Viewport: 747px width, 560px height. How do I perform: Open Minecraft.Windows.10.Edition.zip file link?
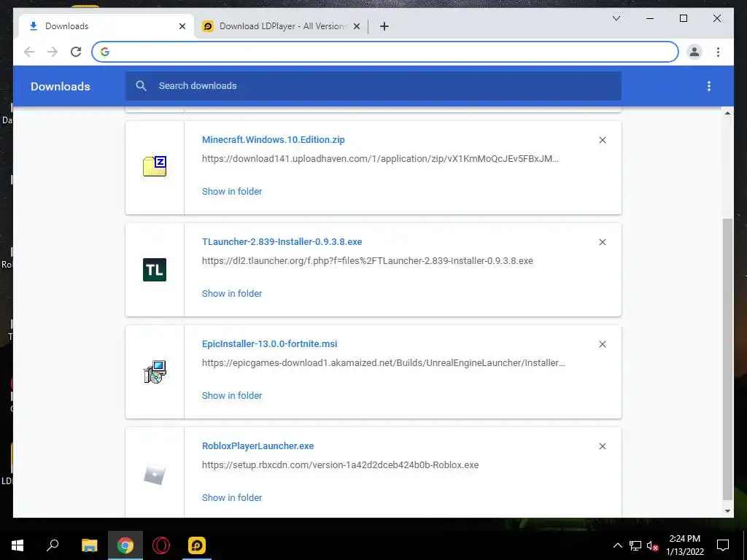pyautogui.click(x=274, y=139)
